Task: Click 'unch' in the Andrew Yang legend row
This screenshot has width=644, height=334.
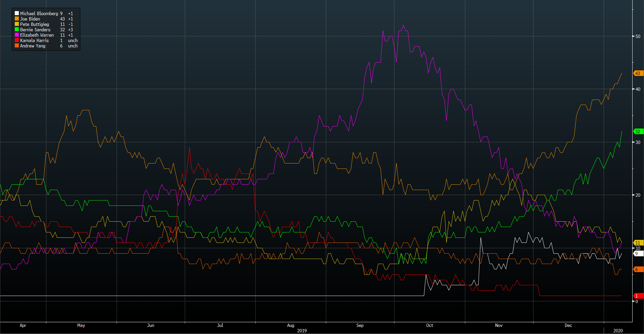Action: 73,46
